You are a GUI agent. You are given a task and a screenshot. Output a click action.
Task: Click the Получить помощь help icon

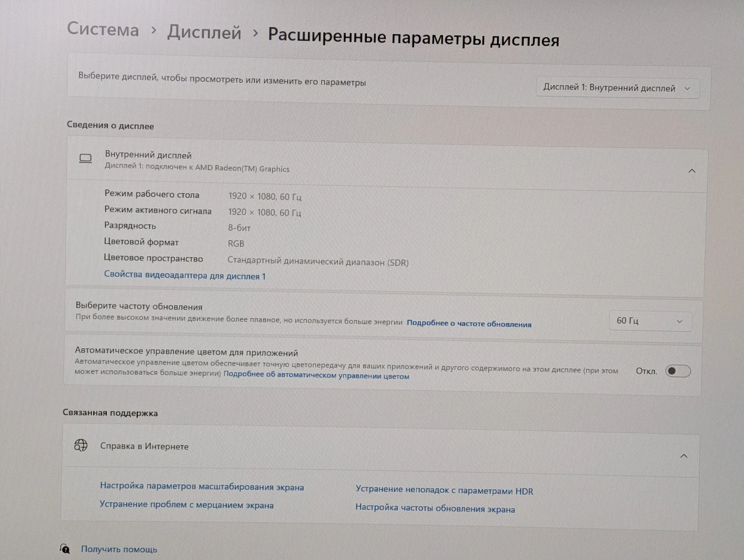point(65,548)
